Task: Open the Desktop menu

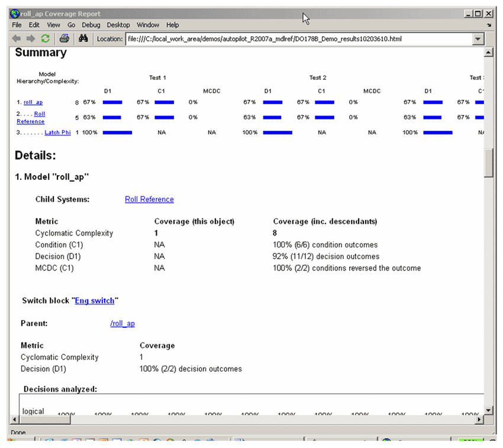Action: 118,25
